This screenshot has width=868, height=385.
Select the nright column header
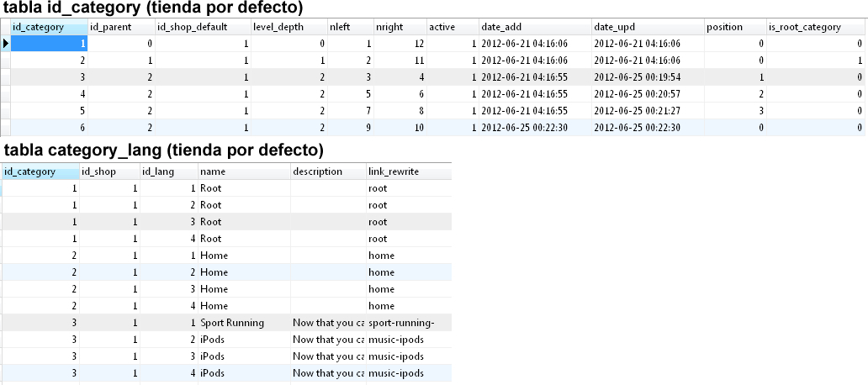pyautogui.click(x=400, y=27)
